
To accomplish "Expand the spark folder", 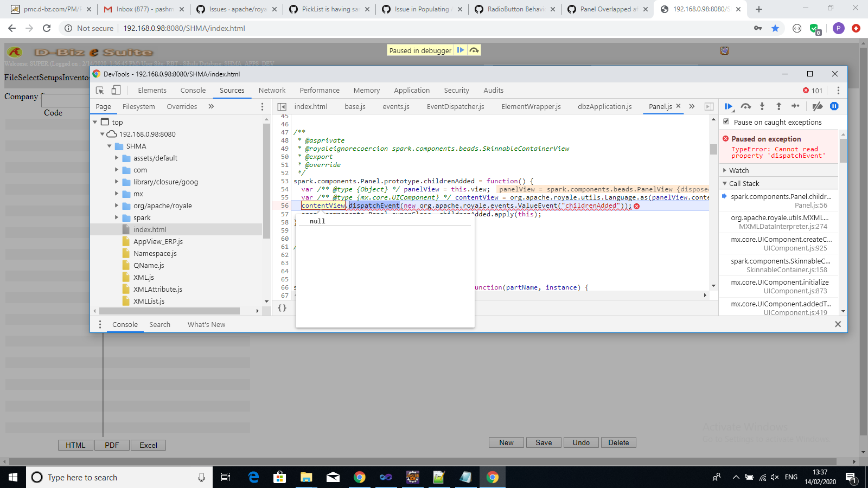I will point(116,217).
